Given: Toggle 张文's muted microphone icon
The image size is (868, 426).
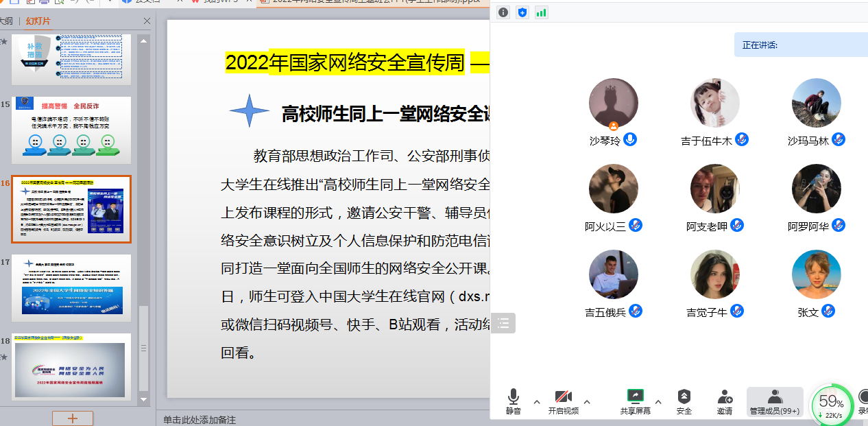Looking at the screenshot, I should point(828,311).
